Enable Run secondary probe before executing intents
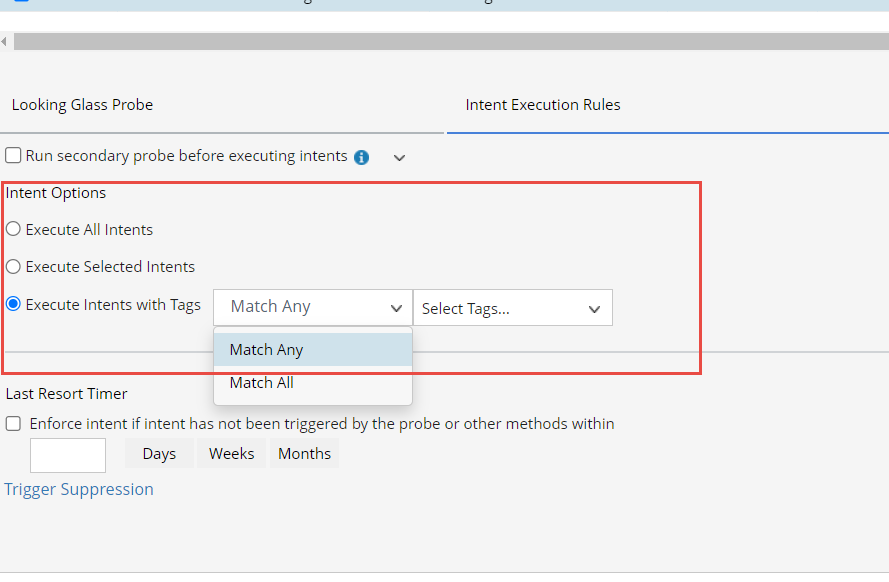 click(13, 156)
